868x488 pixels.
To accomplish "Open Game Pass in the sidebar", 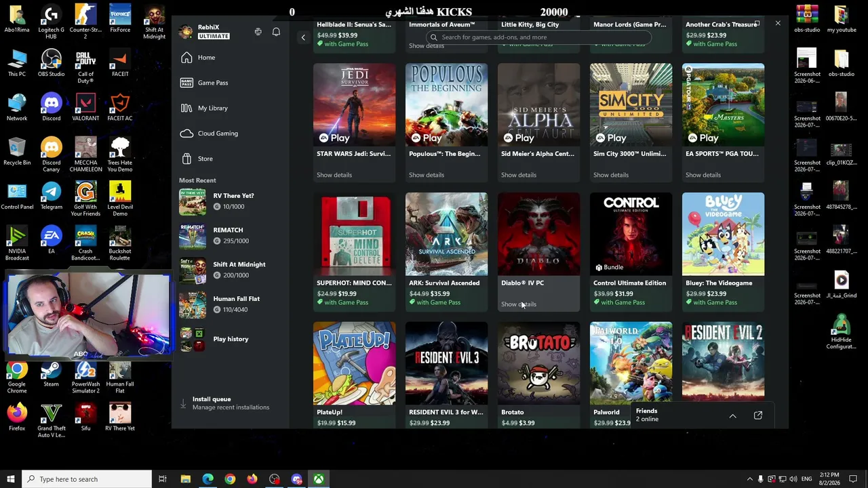I will 231,83.
